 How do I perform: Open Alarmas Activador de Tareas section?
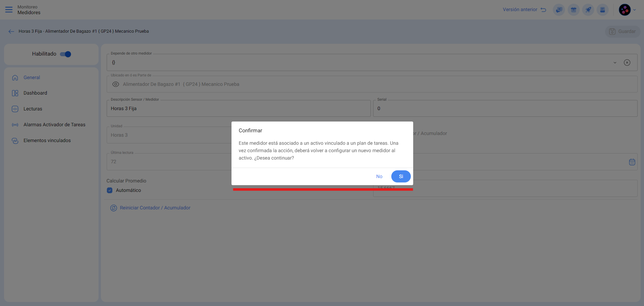(x=54, y=125)
